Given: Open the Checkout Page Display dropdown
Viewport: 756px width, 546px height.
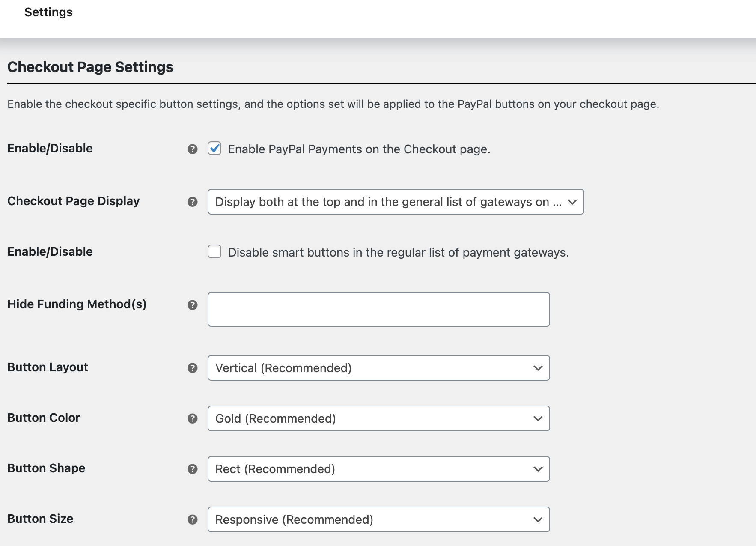Looking at the screenshot, I should tap(396, 202).
